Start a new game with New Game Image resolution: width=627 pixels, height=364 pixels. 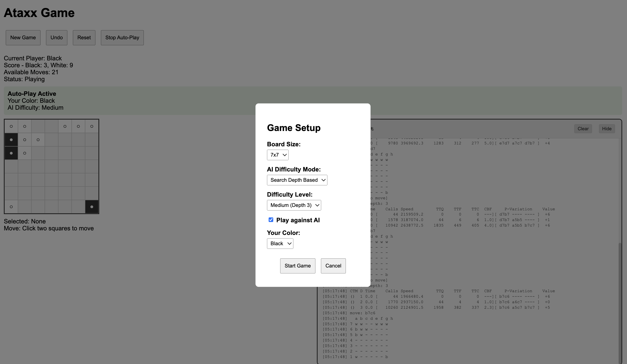click(23, 38)
